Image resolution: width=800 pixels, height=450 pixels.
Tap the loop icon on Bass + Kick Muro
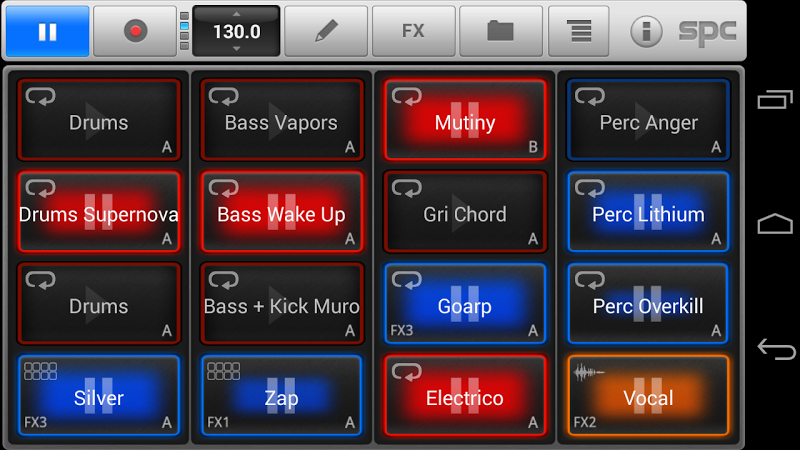tap(223, 280)
